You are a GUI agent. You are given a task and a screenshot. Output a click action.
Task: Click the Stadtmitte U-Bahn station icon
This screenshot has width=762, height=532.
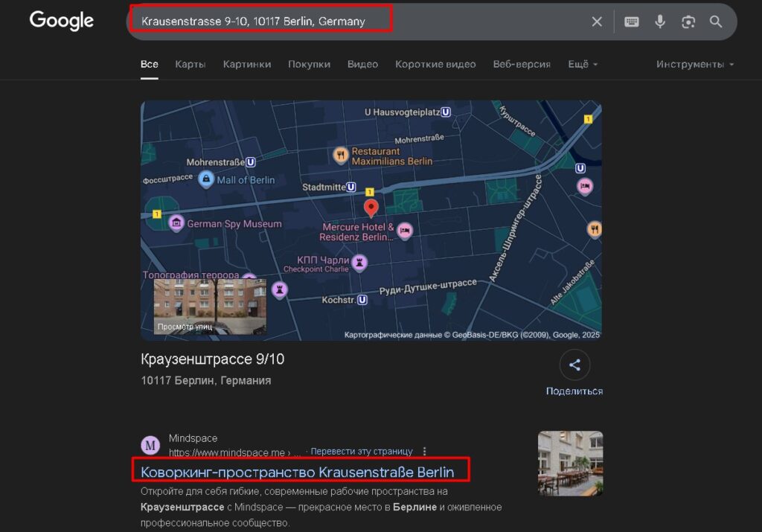point(351,187)
